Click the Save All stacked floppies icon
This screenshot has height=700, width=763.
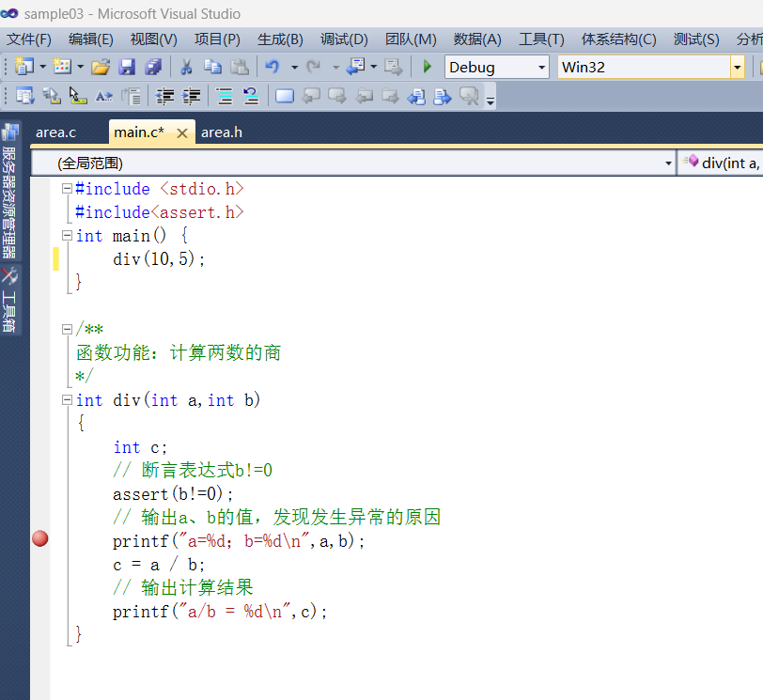click(153, 67)
